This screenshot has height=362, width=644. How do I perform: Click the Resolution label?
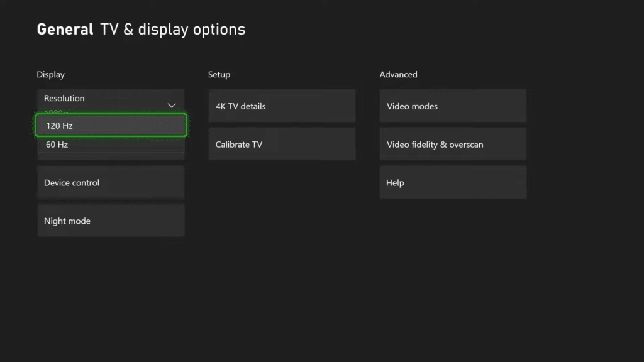tap(64, 98)
